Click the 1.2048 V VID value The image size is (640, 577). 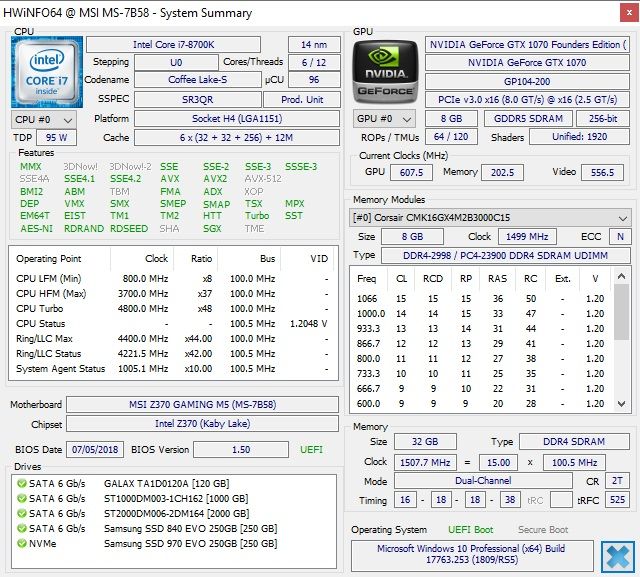coord(309,324)
